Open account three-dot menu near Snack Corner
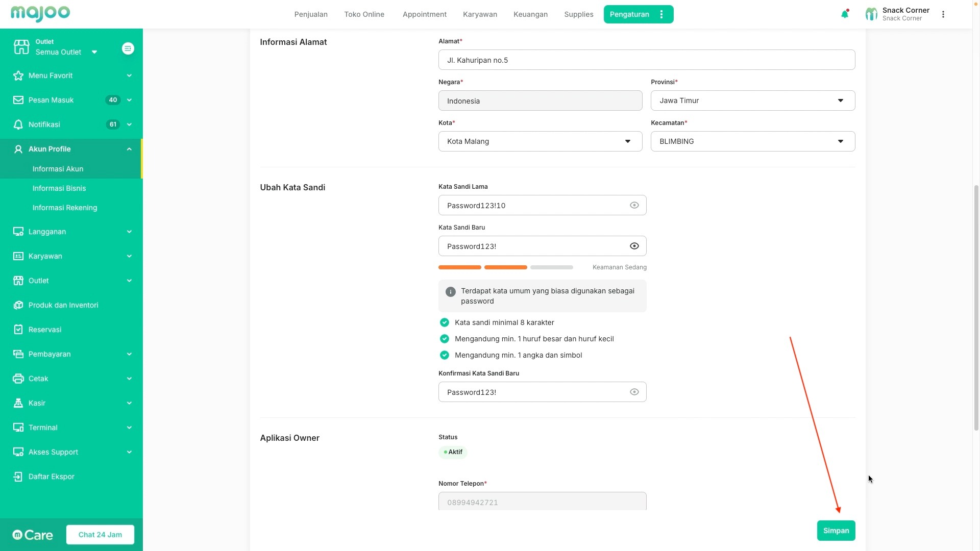Screen dimensions: 980x551 point(943,14)
